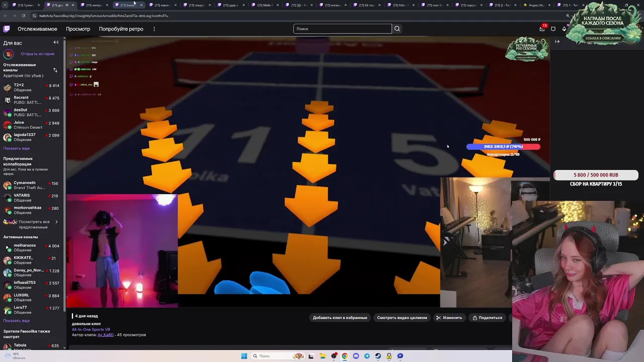This screenshot has width=644, height=362.
Task: Open the Twitch home logo
Action: 7,29
